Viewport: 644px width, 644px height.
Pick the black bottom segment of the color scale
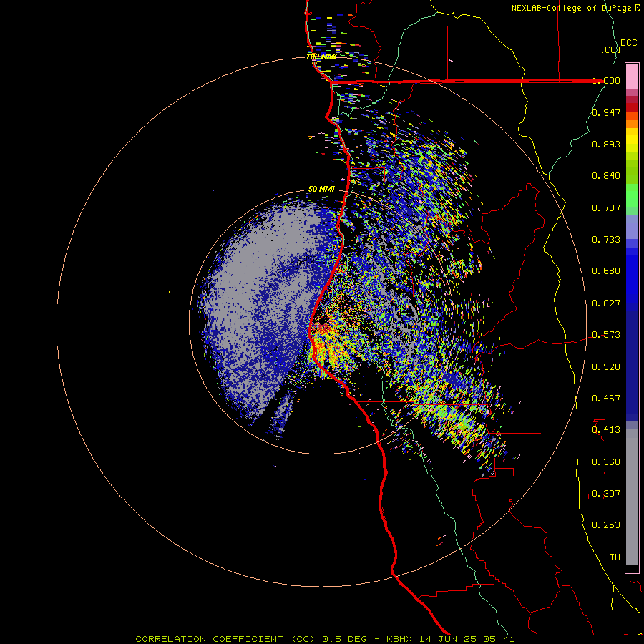tap(632, 568)
